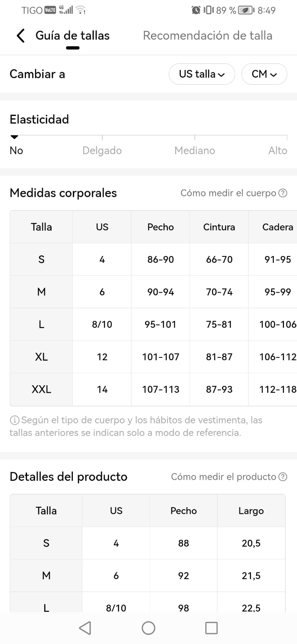This screenshot has width=297, height=644.
Task: Open the US talla dropdown
Action: point(202,74)
